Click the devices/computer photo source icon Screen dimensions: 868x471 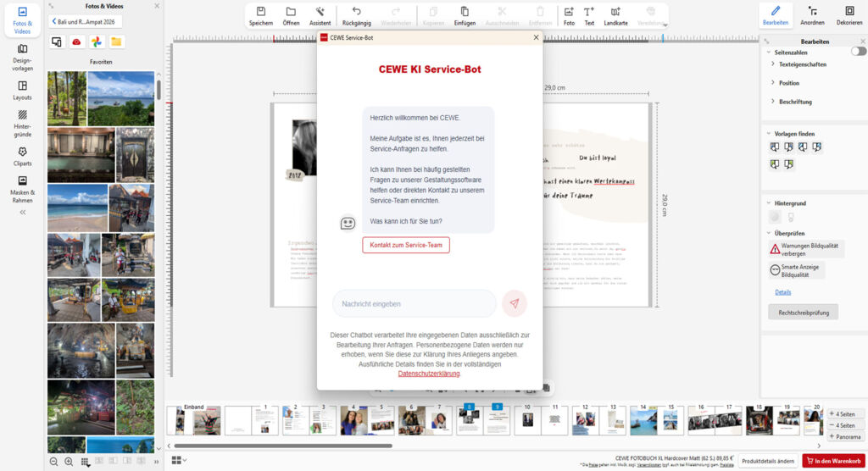57,42
